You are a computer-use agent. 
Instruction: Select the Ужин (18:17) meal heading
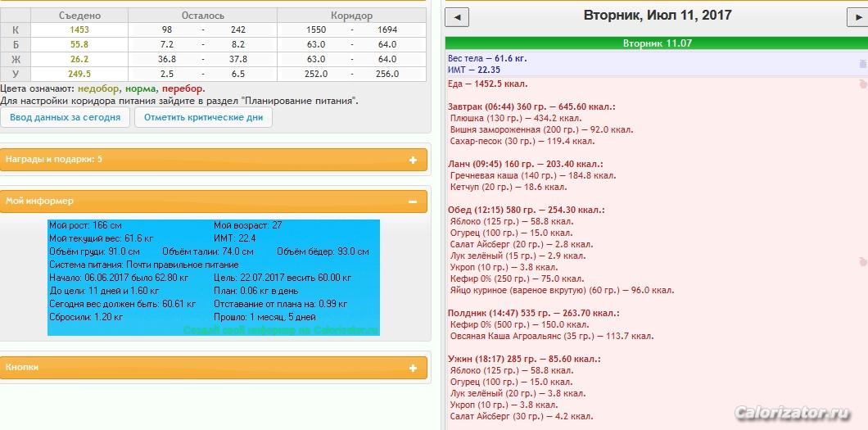[x=524, y=359]
